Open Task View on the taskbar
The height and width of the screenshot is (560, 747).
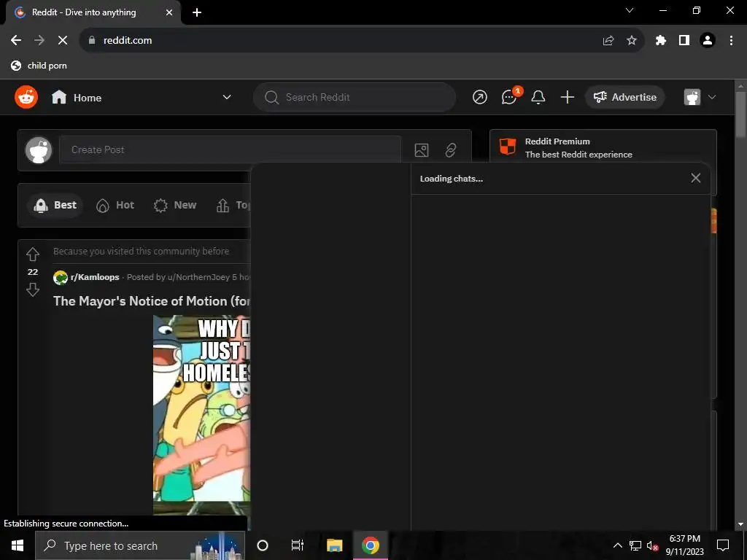[298, 545]
